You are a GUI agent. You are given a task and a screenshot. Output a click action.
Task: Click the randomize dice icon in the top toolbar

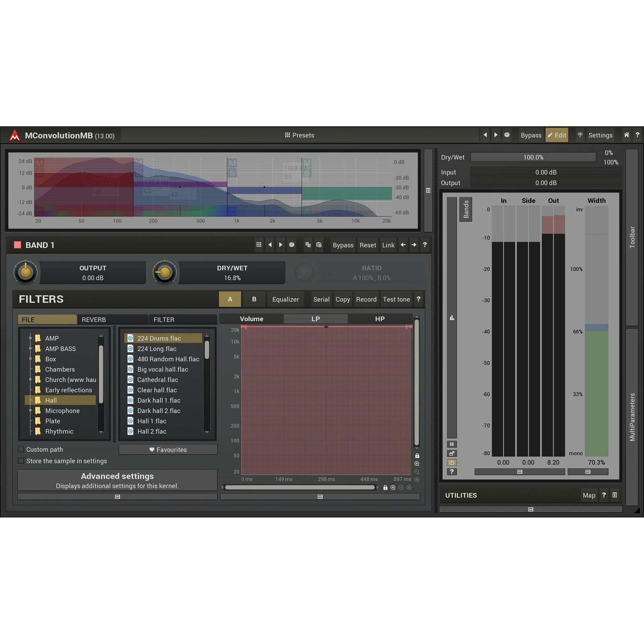point(507,135)
